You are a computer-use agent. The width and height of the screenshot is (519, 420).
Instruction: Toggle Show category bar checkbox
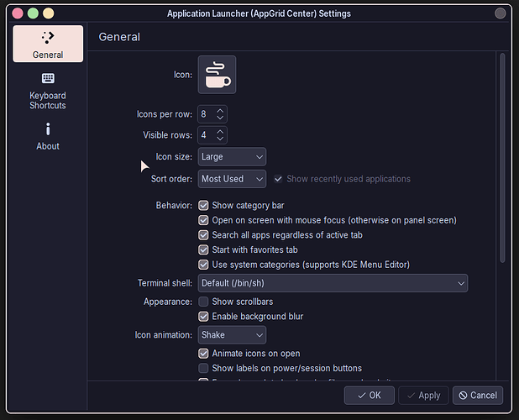pyautogui.click(x=203, y=205)
